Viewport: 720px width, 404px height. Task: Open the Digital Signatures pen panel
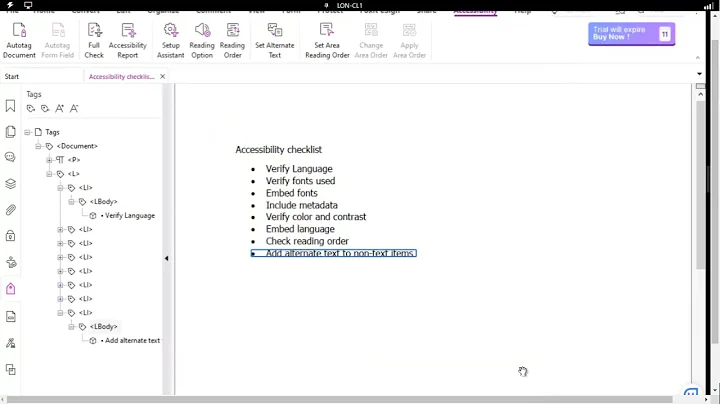[11, 343]
